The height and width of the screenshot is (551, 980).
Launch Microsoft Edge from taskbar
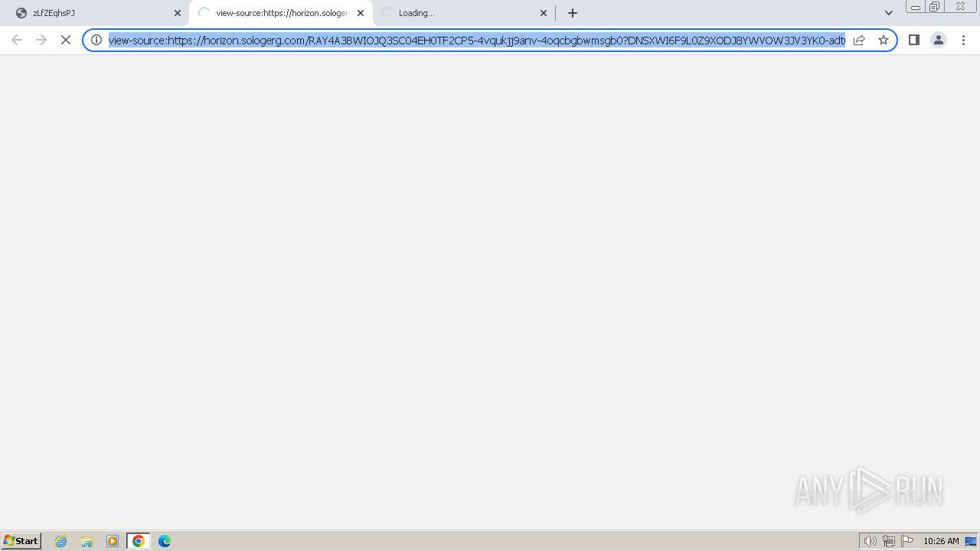(x=165, y=541)
